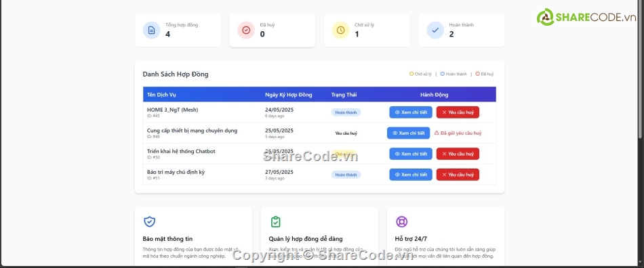Image resolution: width=644 pixels, height=268 pixels.
Task: Open Xem chi tiết for Cung cấp thiết bị mạng
Action: [x=408, y=133]
